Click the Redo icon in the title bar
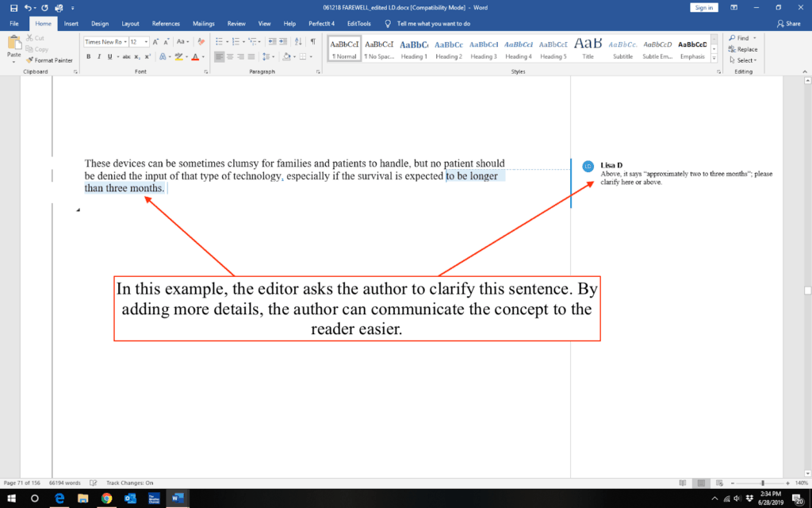Screen dimensions: 812x508 tap(44, 8)
